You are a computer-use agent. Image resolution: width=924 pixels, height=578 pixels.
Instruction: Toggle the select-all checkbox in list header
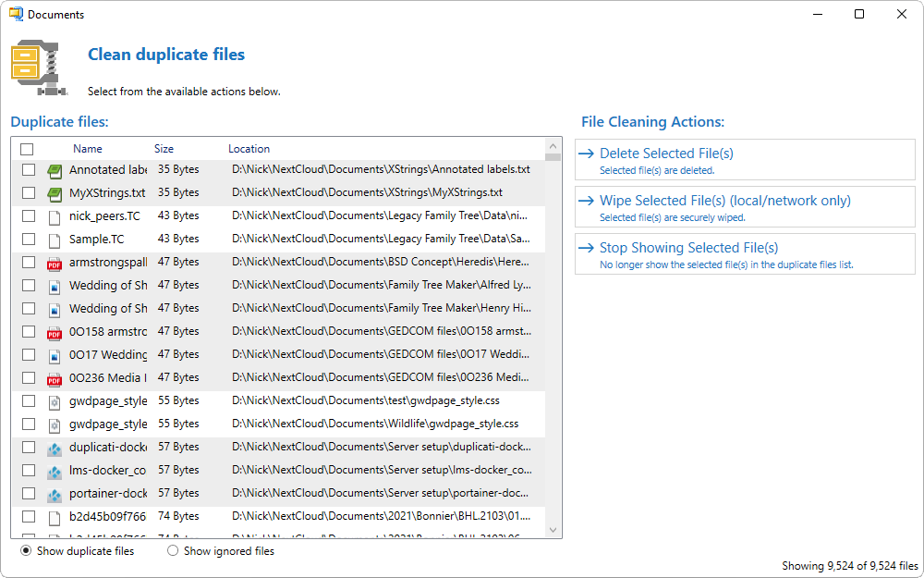coord(27,149)
